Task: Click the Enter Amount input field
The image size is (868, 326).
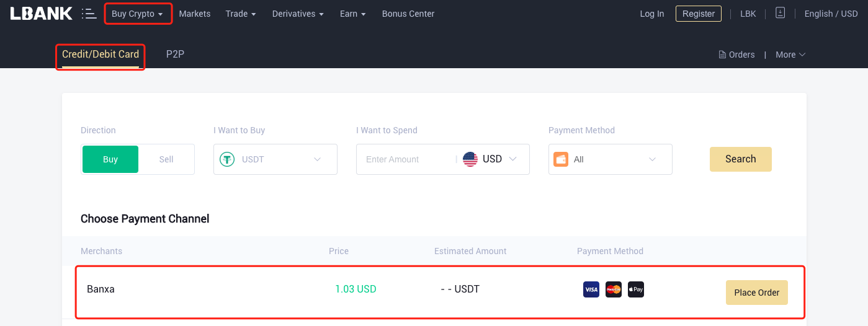Action: pyautogui.click(x=408, y=159)
